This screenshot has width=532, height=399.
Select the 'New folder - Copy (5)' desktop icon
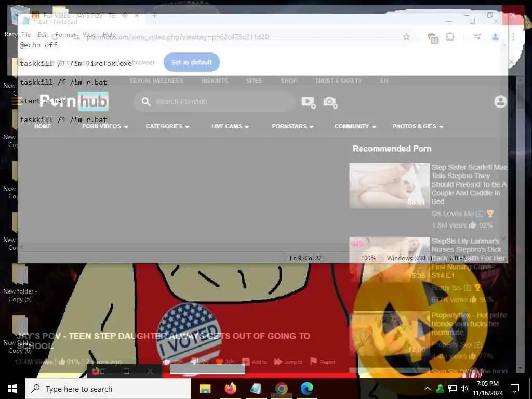[x=20, y=283]
